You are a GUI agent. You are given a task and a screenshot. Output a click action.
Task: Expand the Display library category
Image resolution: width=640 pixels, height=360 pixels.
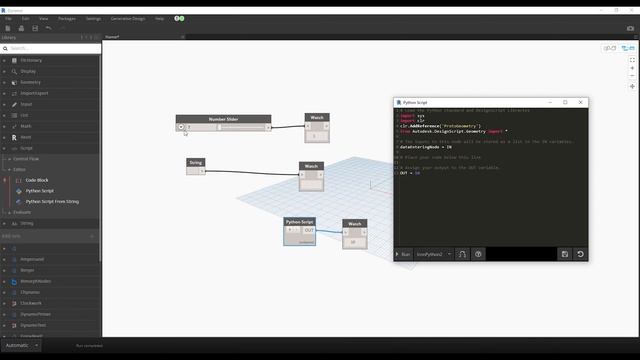[x=4, y=71]
